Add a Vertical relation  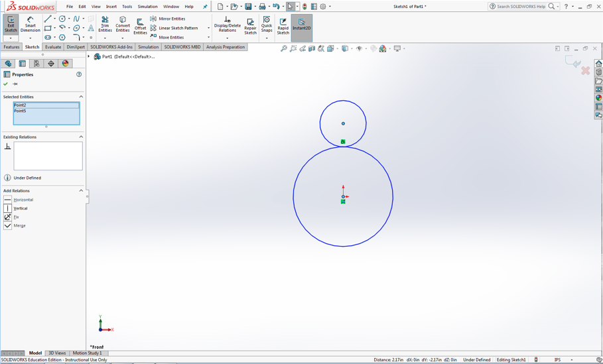[x=16, y=208]
